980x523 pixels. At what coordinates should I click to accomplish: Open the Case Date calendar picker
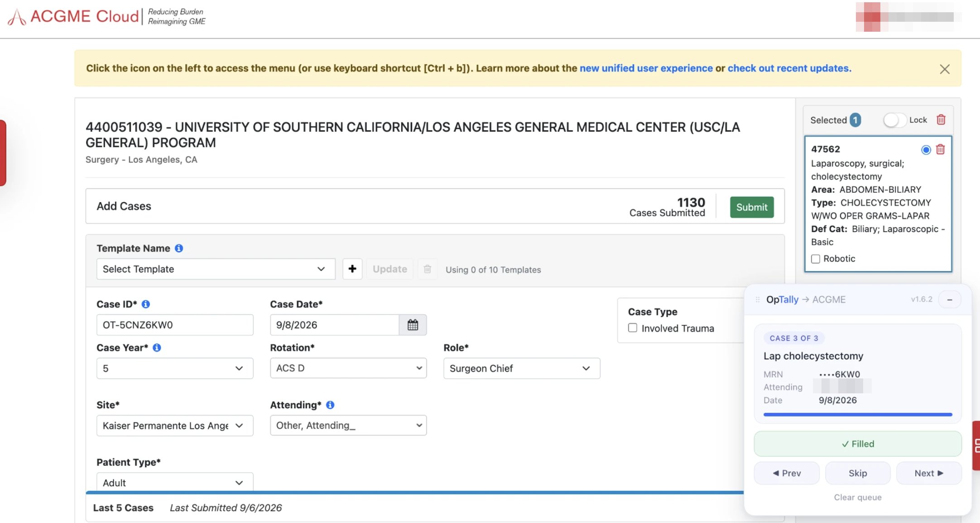click(413, 324)
